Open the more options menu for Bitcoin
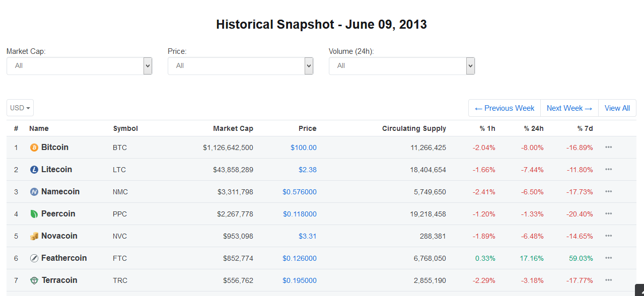 [x=608, y=147]
